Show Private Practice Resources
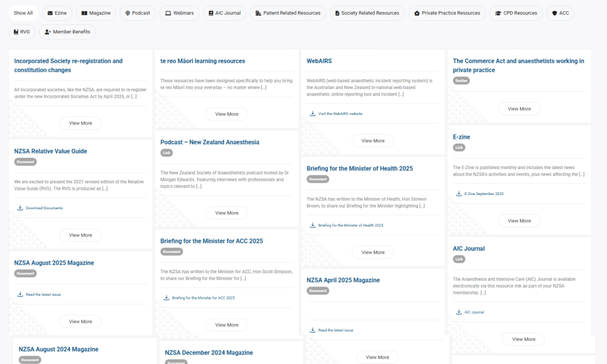This screenshot has width=607, height=364. [447, 13]
